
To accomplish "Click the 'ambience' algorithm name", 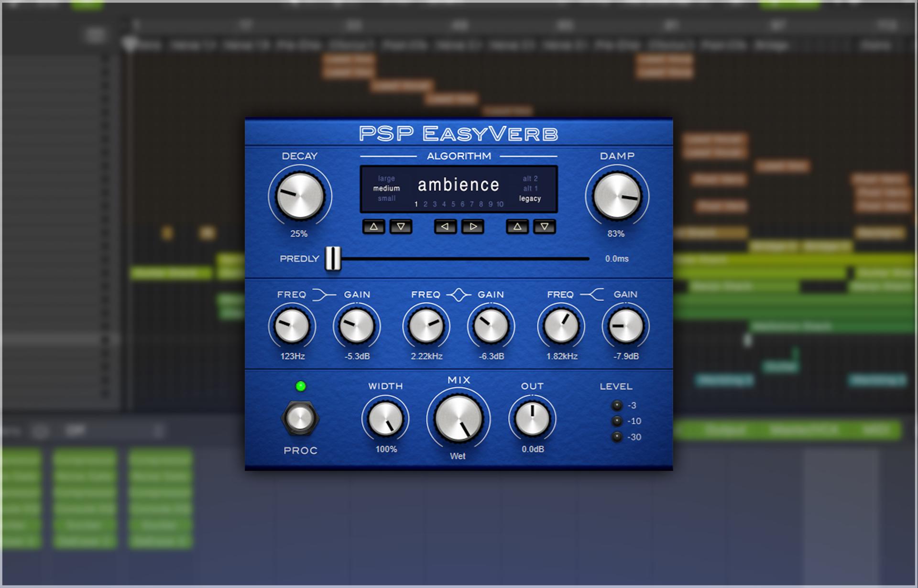I will coord(459,185).
